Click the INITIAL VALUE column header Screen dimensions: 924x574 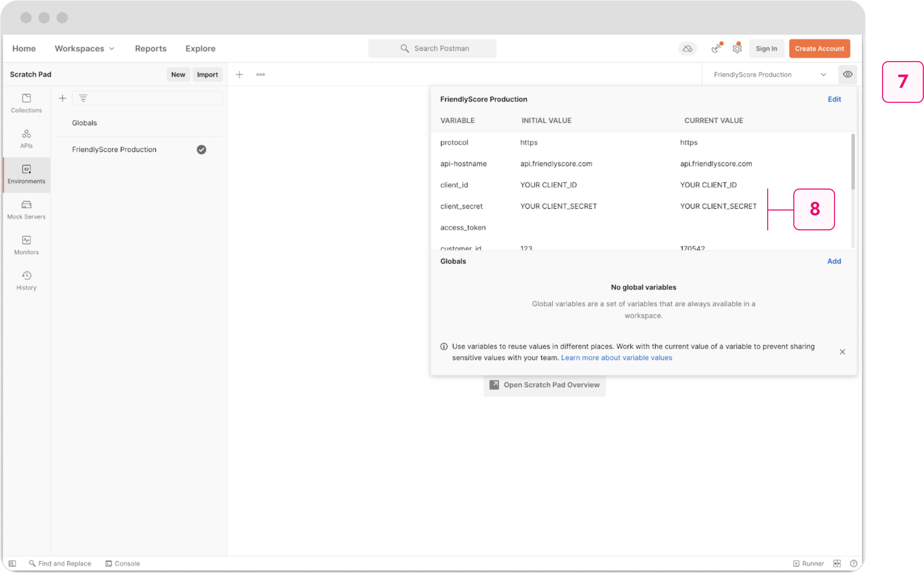pyautogui.click(x=546, y=120)
